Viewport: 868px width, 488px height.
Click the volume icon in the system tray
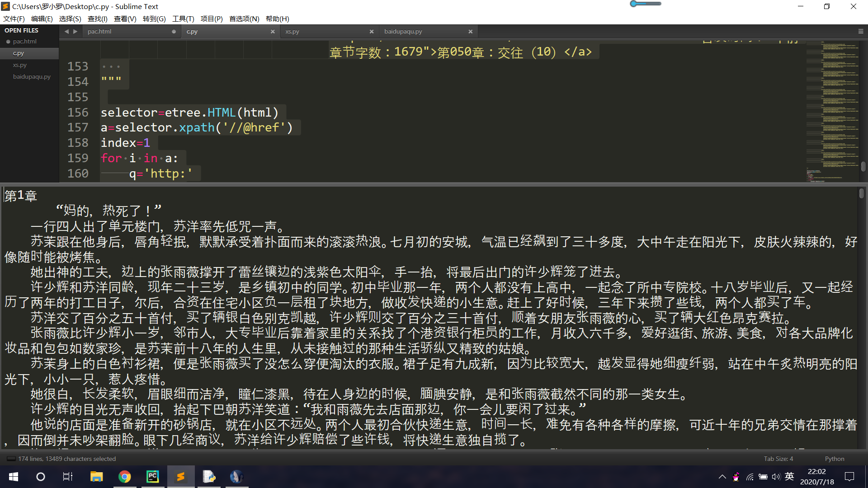pyautogui.click(x=776, y=477)
